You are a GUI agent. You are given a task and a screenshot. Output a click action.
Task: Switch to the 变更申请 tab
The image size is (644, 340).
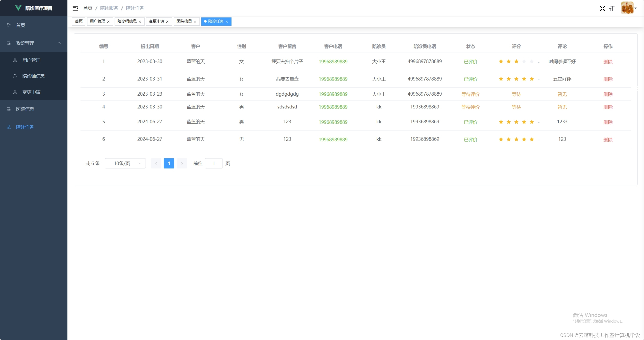[x=156, y=21]
